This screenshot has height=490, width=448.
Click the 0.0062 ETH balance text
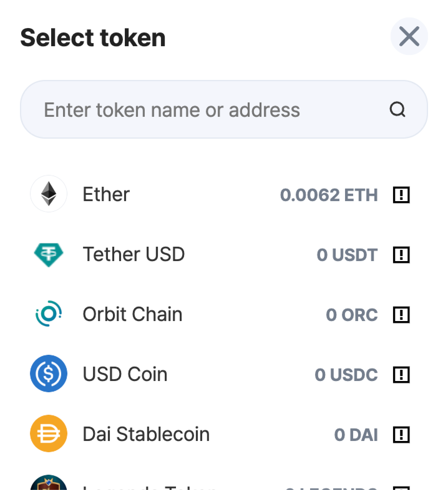(x=329, y=195)
